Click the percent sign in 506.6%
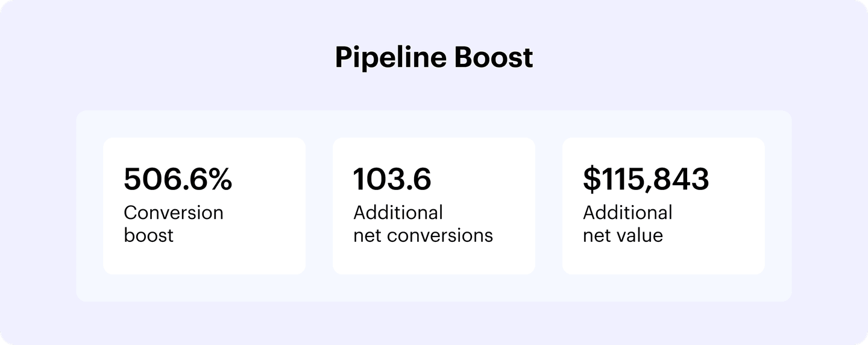The height and width of the screenshot is (345, 868). point(218,180)
